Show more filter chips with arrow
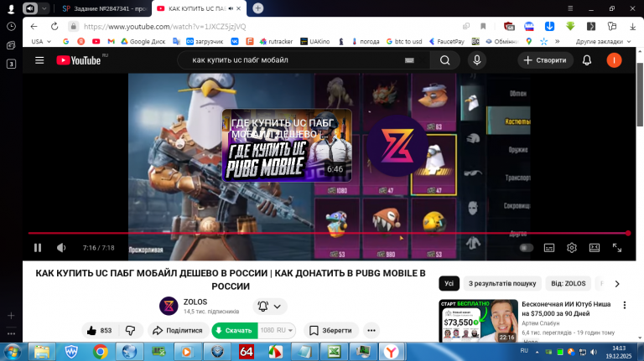This screenshot has height=361, width=644. [617, 284]
